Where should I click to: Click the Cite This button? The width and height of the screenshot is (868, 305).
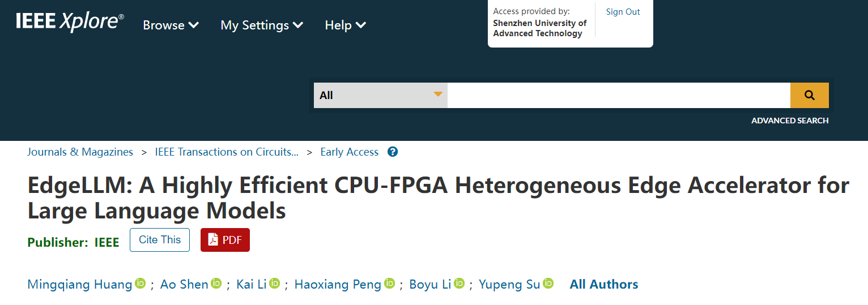pos(160,240)
